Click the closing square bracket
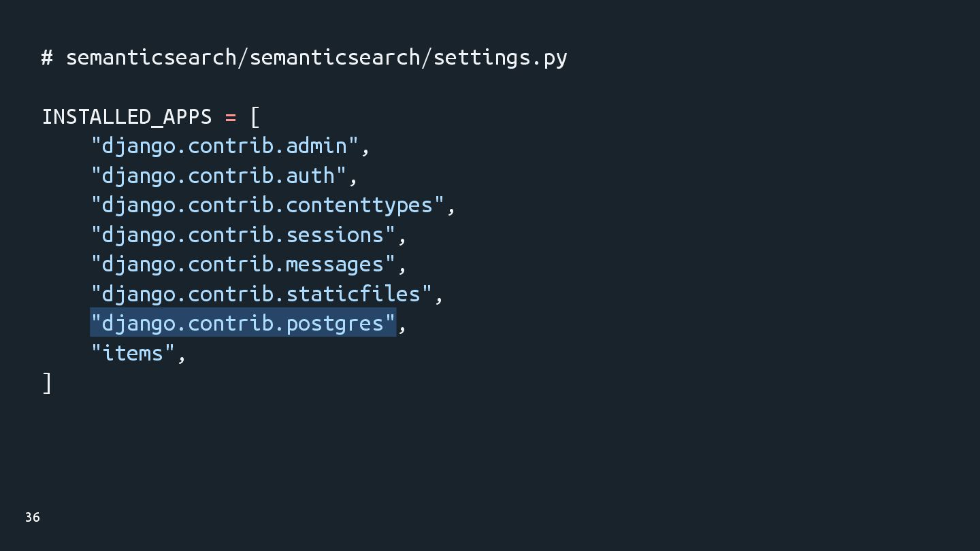Viewport: 980px width, 551px height. coord(47,383)
